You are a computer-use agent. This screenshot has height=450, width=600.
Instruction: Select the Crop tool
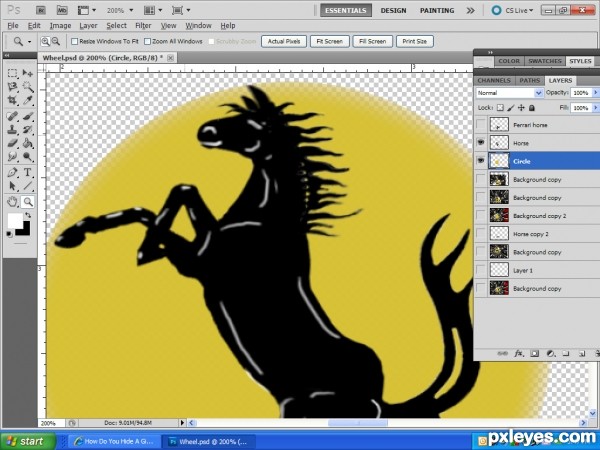13,101
